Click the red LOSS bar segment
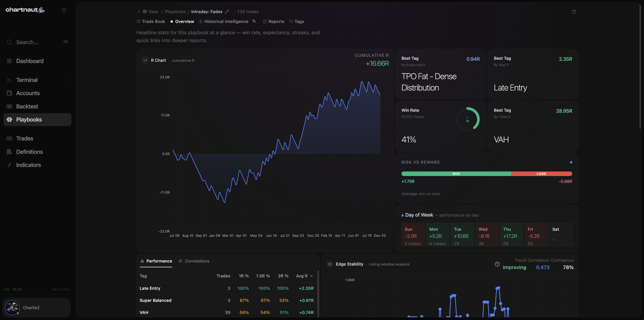Screen dimensions: 644x320 coord(542,174)
